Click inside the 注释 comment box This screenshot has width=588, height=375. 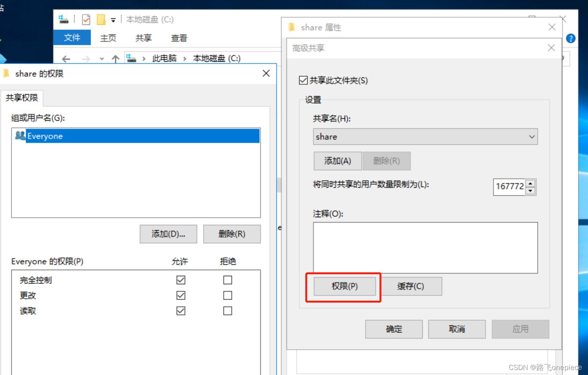point(425,248)
